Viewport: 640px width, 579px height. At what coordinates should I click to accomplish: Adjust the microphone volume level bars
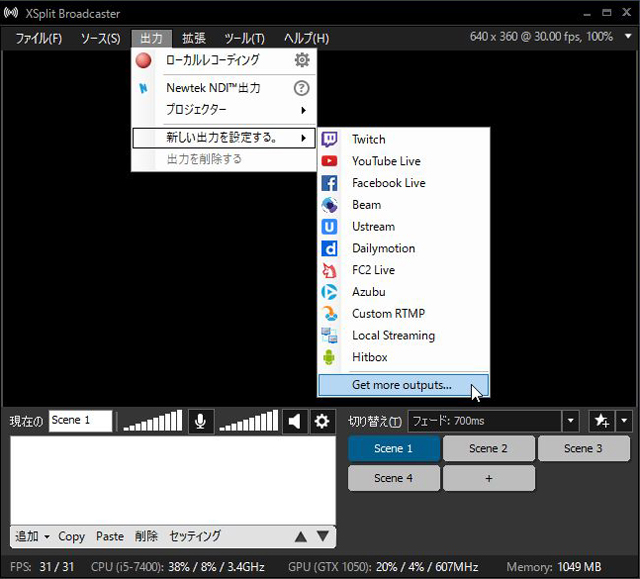pos(153,421)
